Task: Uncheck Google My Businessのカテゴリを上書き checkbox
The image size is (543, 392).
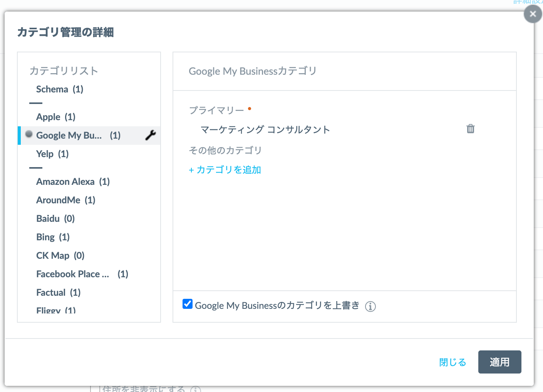Action: click(188, 304)
